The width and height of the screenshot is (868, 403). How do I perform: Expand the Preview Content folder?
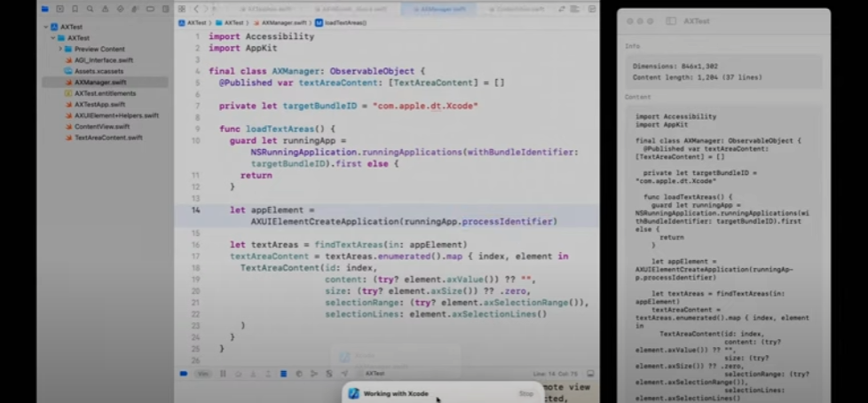coord(59,49)
